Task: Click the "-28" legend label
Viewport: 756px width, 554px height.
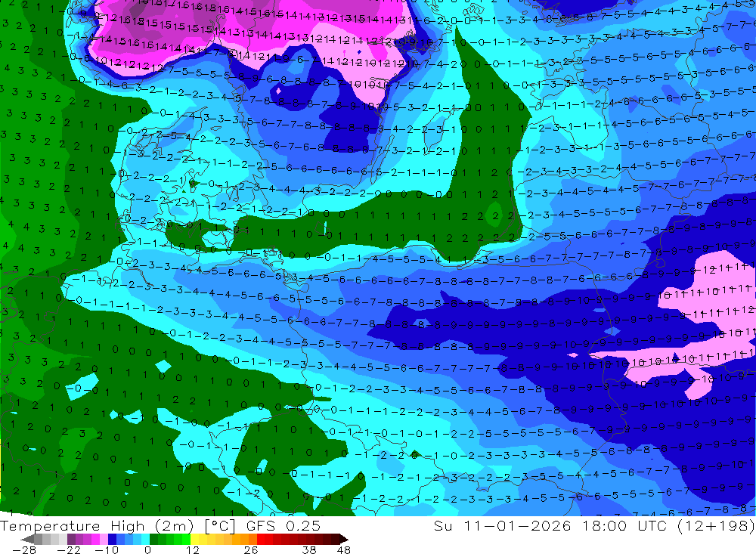Action: click(x=24, y=549)
